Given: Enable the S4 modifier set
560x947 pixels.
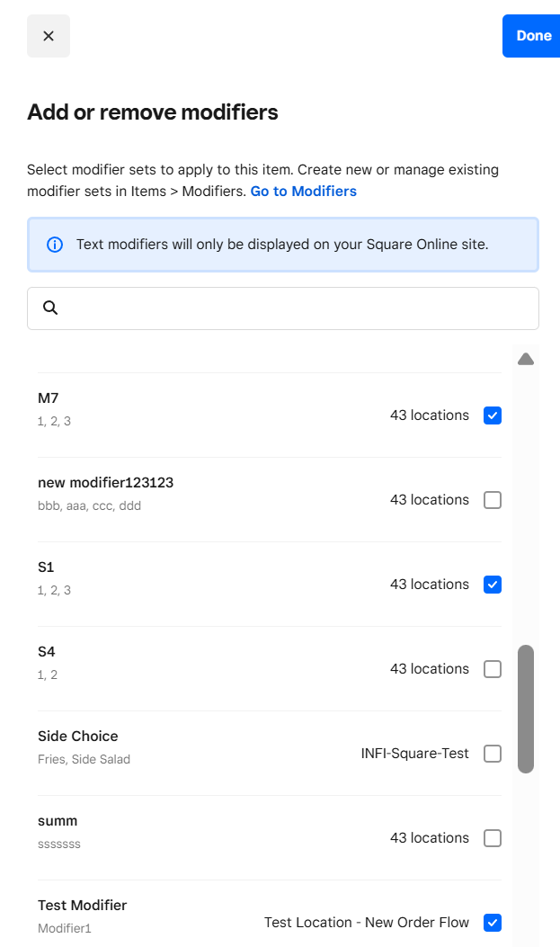Looking at the screenshot, I should [x=493, y=669].
